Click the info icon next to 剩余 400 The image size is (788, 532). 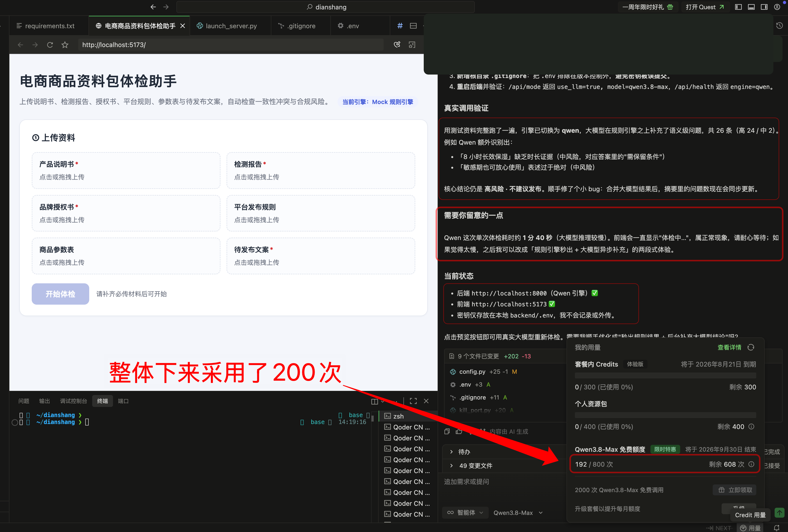point(751,427)
